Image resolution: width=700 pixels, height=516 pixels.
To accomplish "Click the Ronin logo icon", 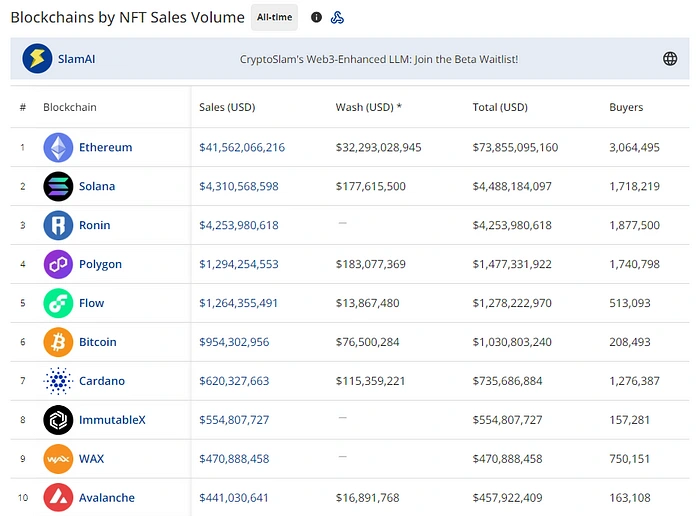I will pyautogui.click(x=58, y=225).
